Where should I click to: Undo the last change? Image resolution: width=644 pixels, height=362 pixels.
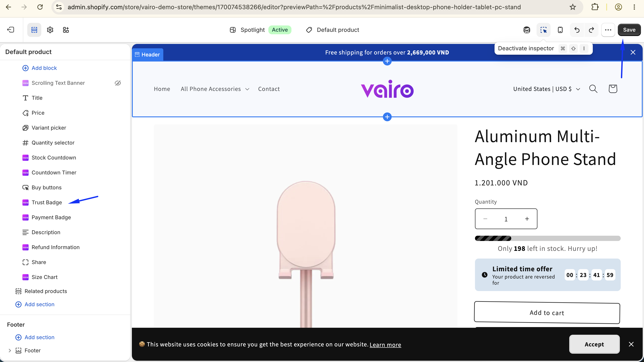click(x=577, y=30)
